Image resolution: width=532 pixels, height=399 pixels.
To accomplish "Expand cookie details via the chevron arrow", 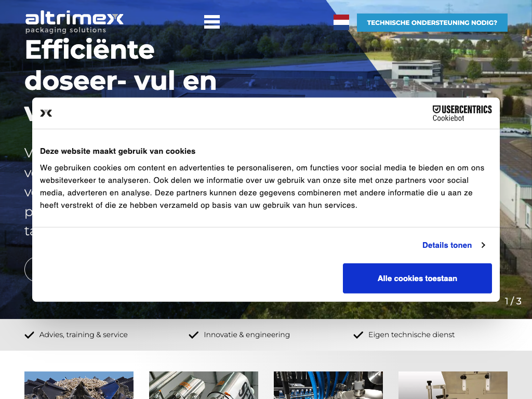I will coord(483,245).
